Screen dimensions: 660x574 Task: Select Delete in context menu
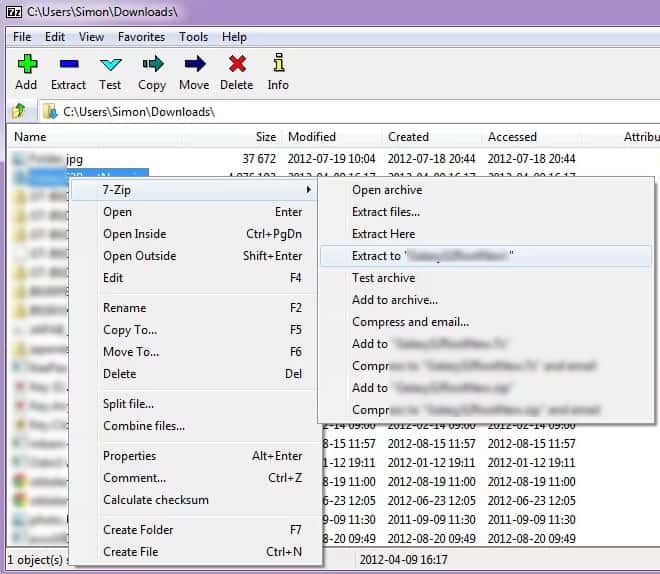pos(193,374)
